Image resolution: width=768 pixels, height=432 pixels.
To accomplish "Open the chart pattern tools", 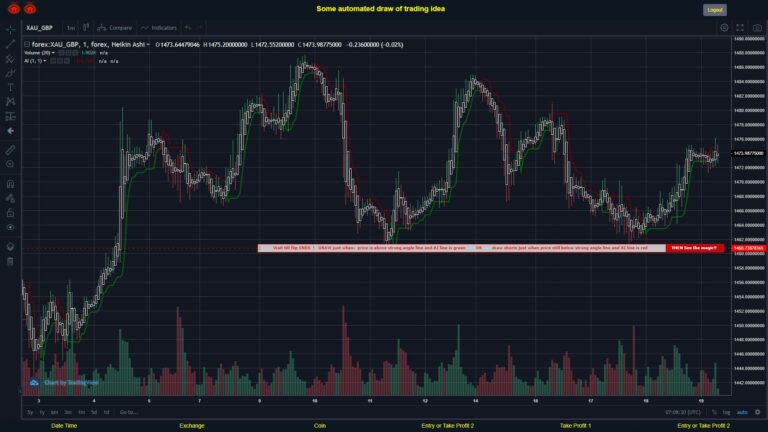I will tap(10, 102).
